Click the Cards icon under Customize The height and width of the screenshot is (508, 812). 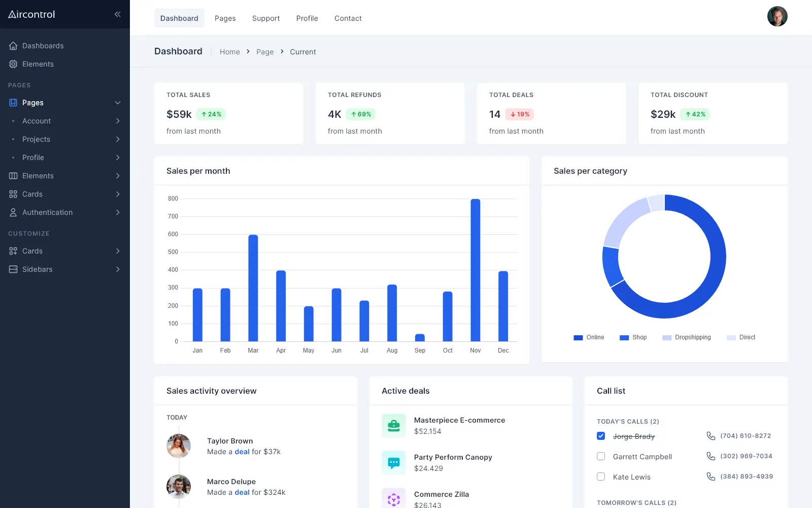click(13, 251)
